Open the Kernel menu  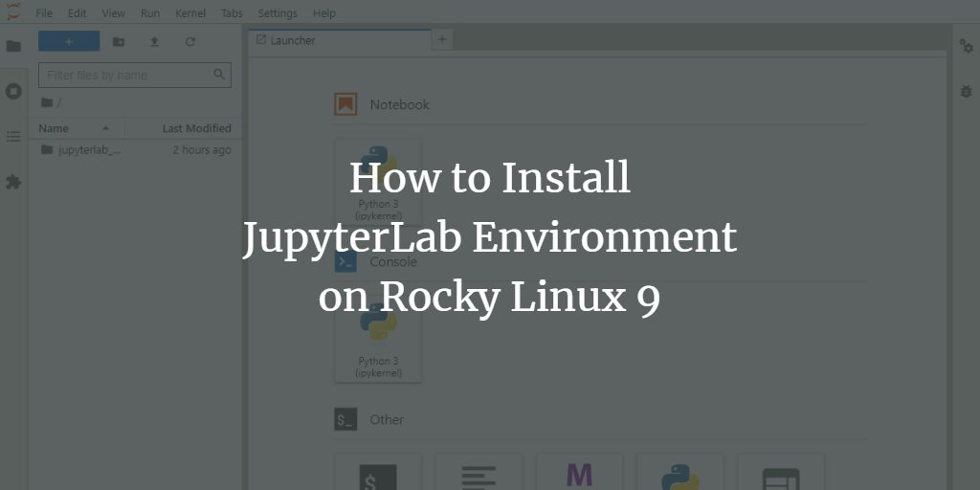pos(190,13)
